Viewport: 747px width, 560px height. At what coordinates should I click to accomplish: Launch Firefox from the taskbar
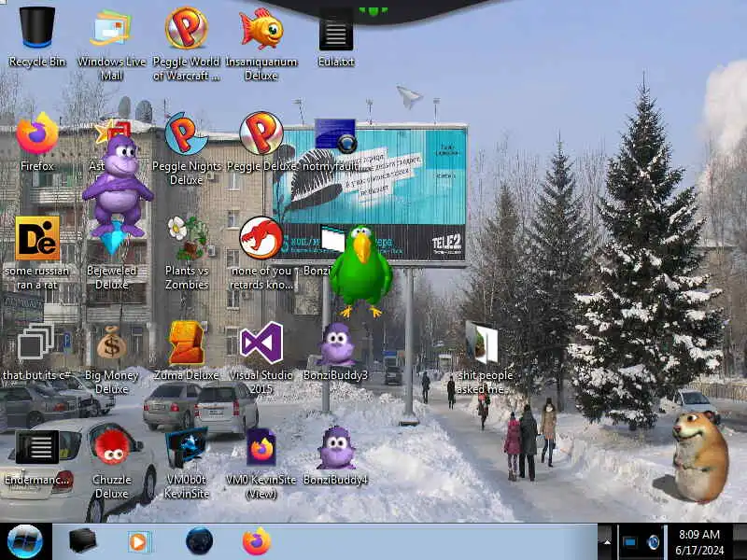[x=256, y=541]
